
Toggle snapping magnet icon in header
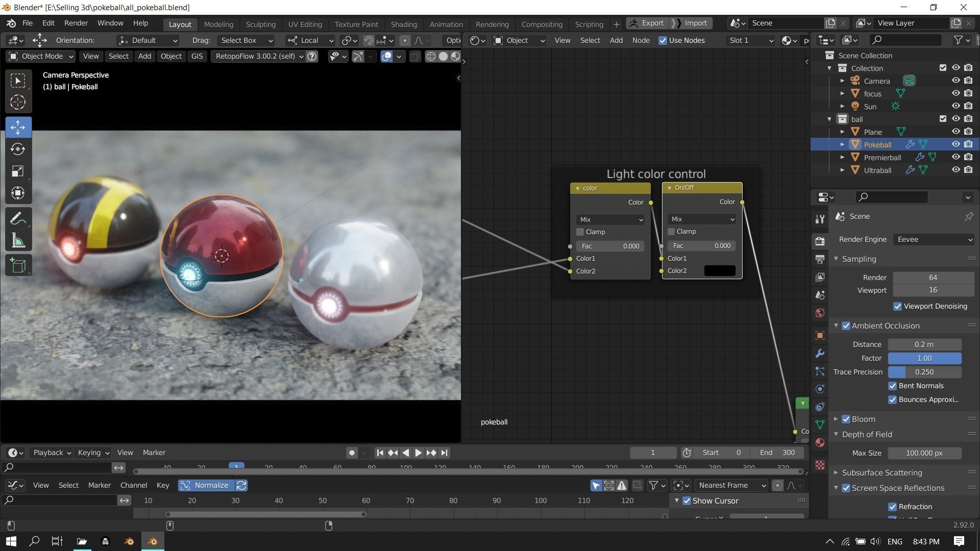tap(369, 40)
